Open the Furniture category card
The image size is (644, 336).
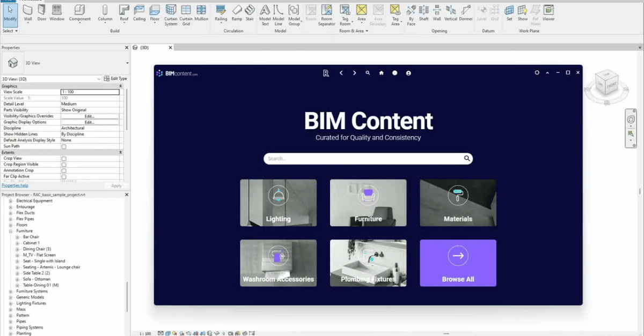click(x=368, y=203)
